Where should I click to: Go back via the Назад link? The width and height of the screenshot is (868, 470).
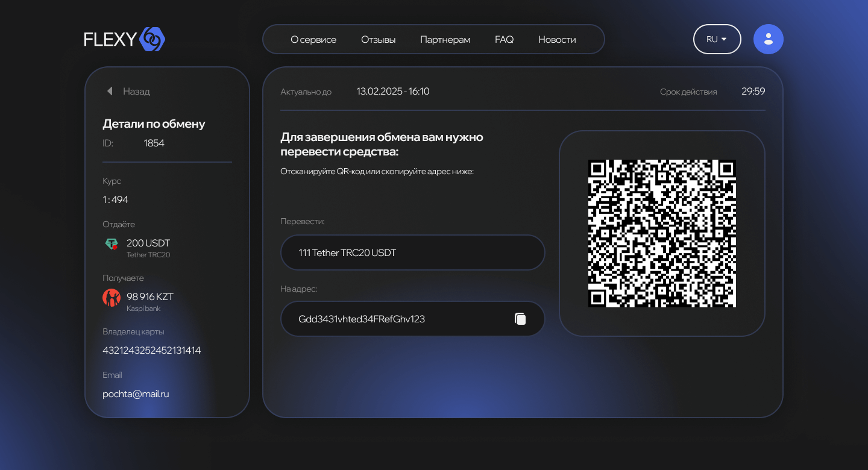coord(136,92)
